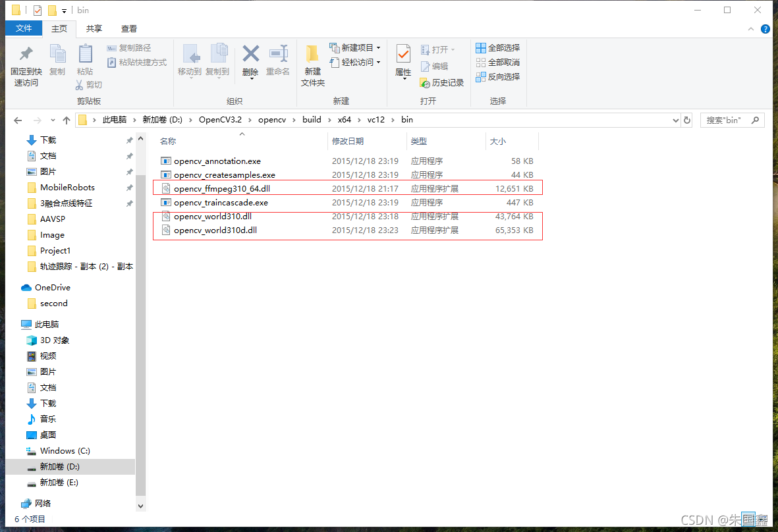Click the 复制 copy icon in ribbon

pos(57,53)
